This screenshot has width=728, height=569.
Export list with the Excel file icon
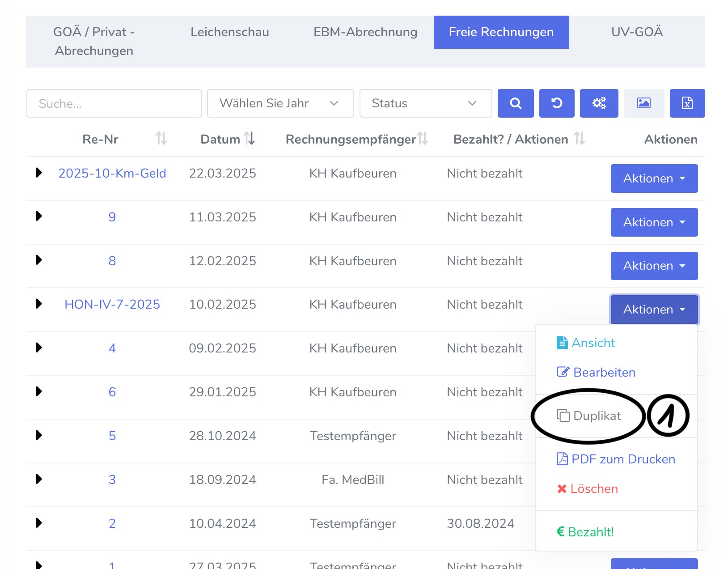(687, 103)
